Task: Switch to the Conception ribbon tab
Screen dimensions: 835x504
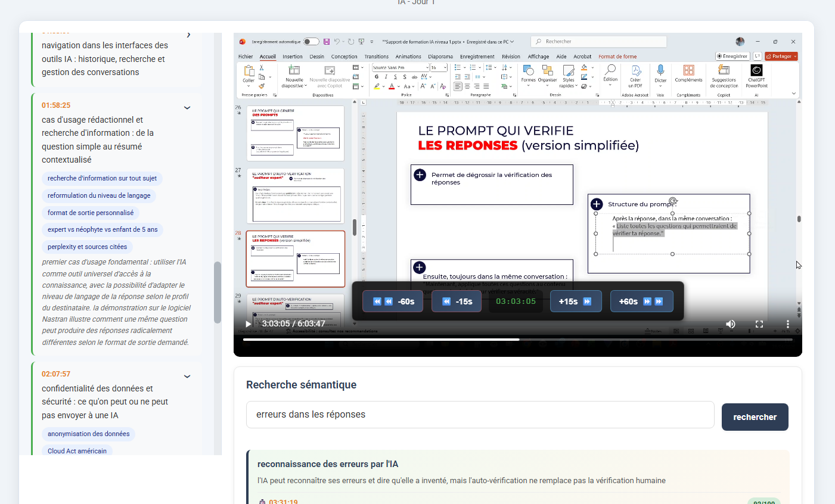Action: tap(344, 57)
